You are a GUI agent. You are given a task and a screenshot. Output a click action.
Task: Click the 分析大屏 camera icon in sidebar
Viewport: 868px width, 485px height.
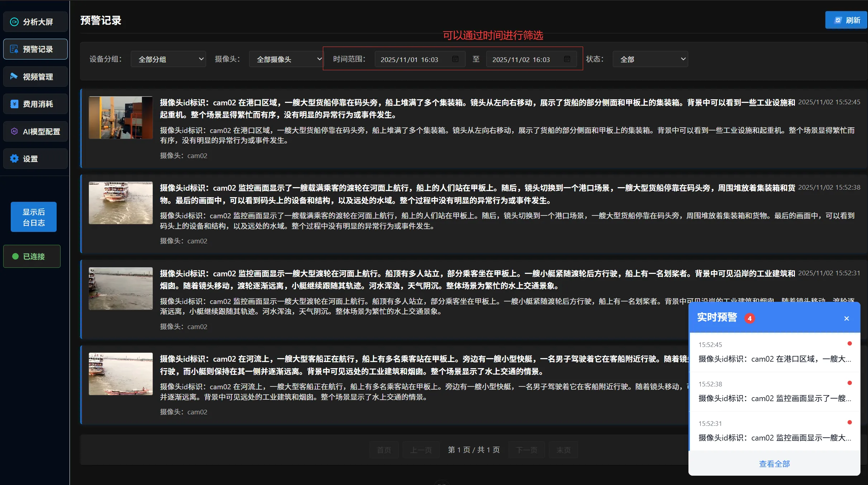pos(14,22)
